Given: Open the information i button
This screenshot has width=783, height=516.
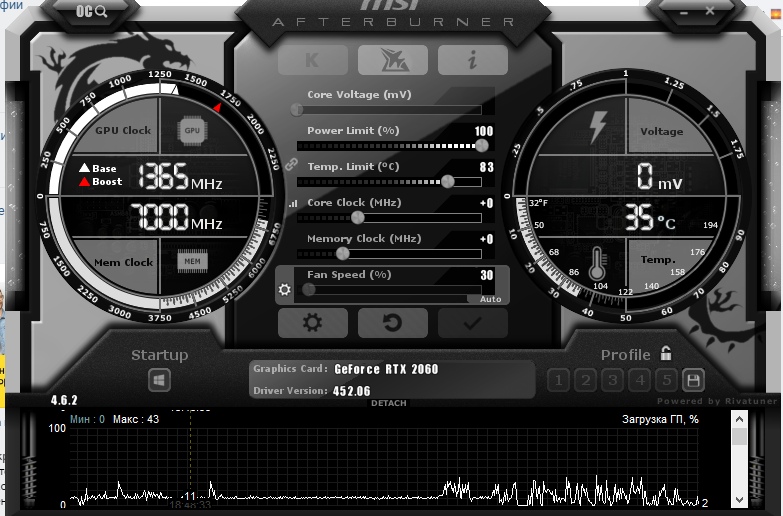Looking at the screenshot, I should point(473,60).
